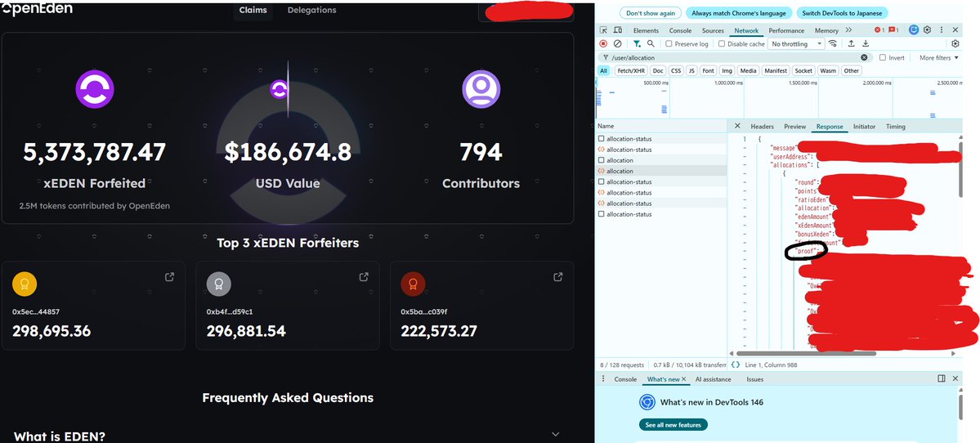Click the OpenEden logo
980x443 pixels.
37,9
